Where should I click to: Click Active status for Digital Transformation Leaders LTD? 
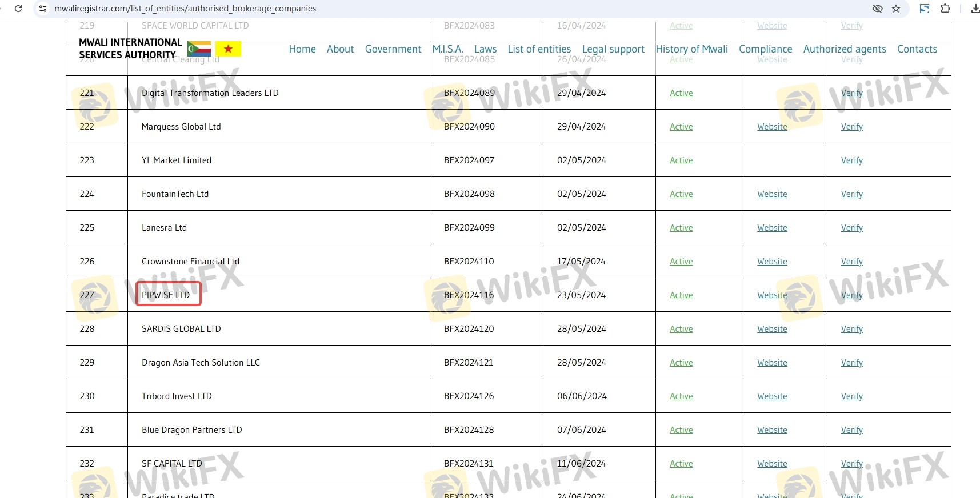(681, 93)
